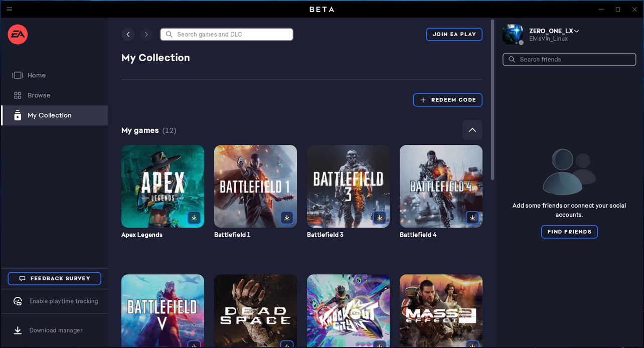The width and height of the screenshot is (644, 348).
Task: Download Battlefield 4 via its download icon
Action: [x=472, y=218]
